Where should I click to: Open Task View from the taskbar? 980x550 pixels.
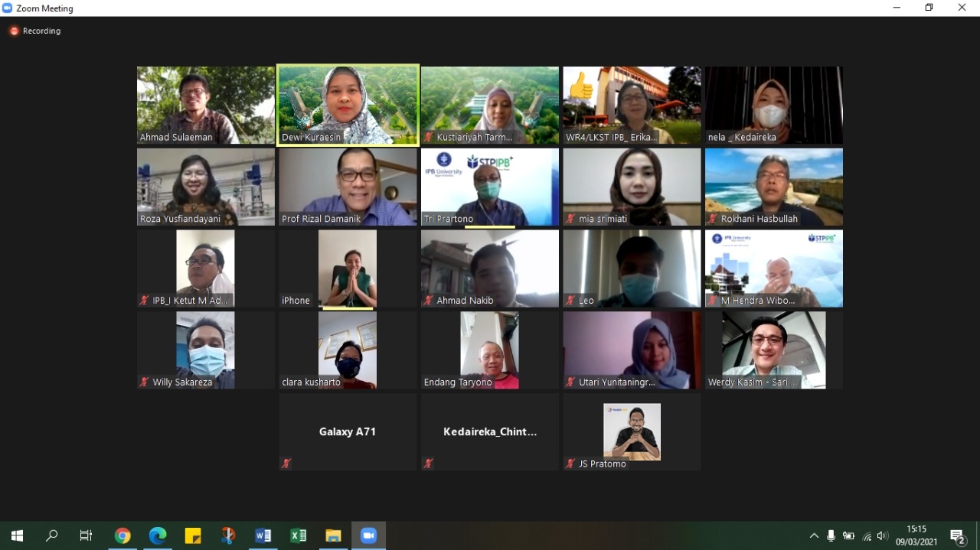(87, 535)
